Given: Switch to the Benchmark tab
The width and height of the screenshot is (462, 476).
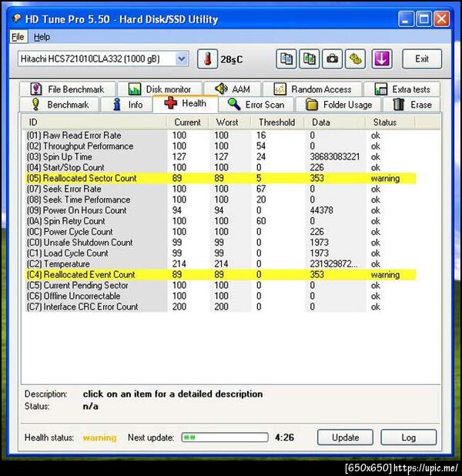Looking at the screenshot, I should [59, 105].
